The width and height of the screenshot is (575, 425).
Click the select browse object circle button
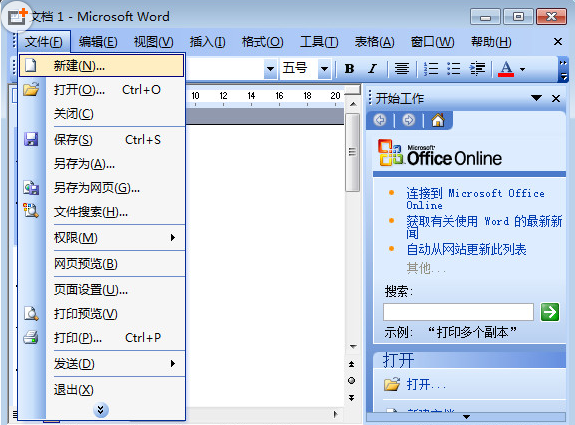[x=351, y=381]
